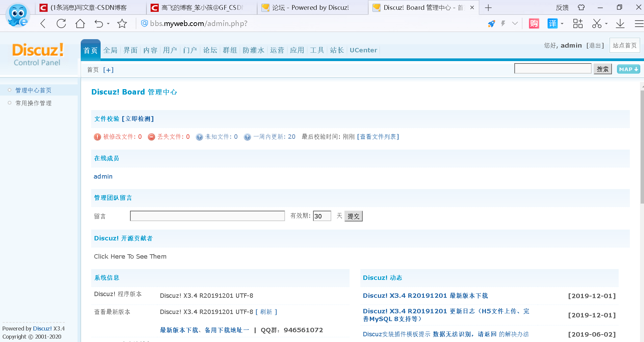
Task: Go to browser home page icon
Action: coord(80,24)
